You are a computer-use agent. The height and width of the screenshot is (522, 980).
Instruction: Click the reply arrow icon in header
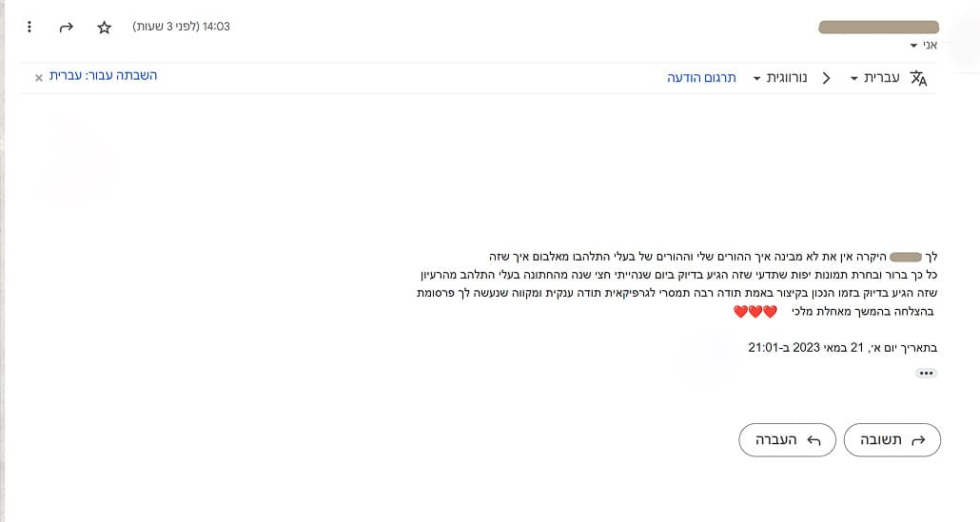point(67,27)
